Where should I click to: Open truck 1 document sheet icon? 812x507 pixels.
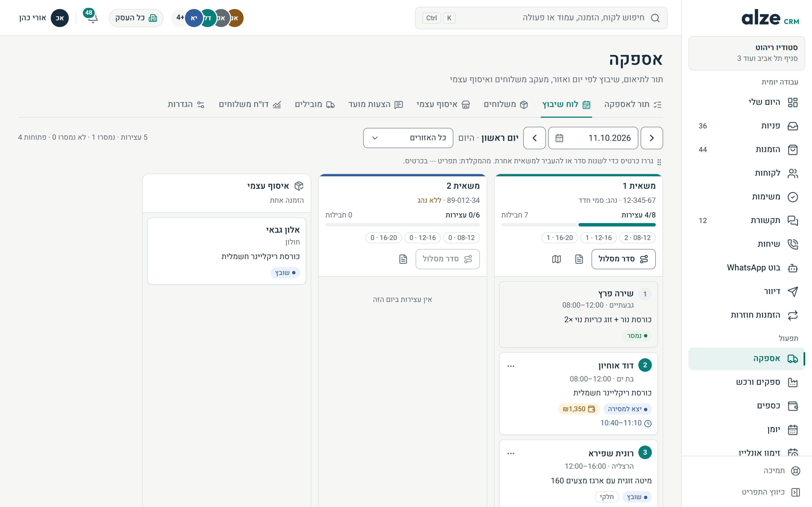(579, 259)
